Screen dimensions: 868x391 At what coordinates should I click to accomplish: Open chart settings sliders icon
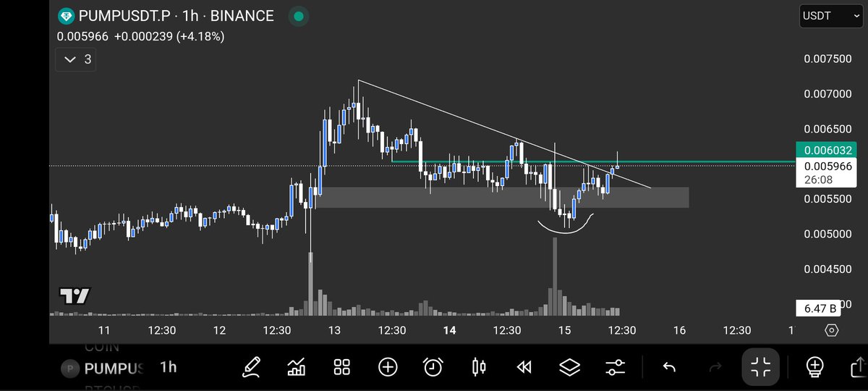coord(616,367)
